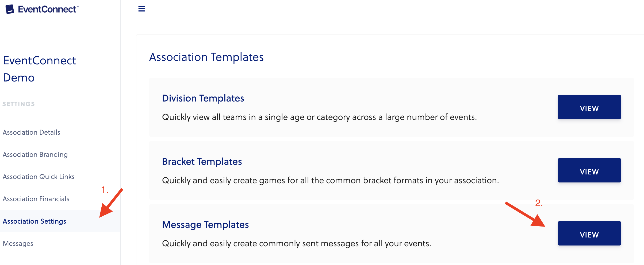
Task: Click the Division Templates heading
Action: (x=203, y=98)
